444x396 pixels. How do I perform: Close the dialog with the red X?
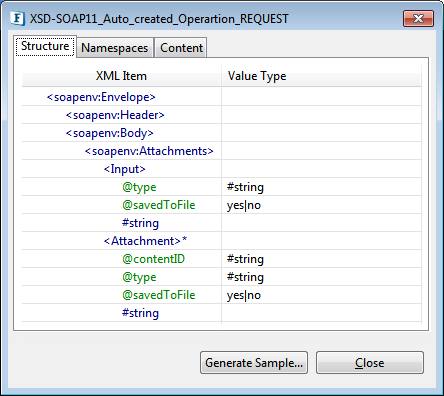click(x=418, y=18)
